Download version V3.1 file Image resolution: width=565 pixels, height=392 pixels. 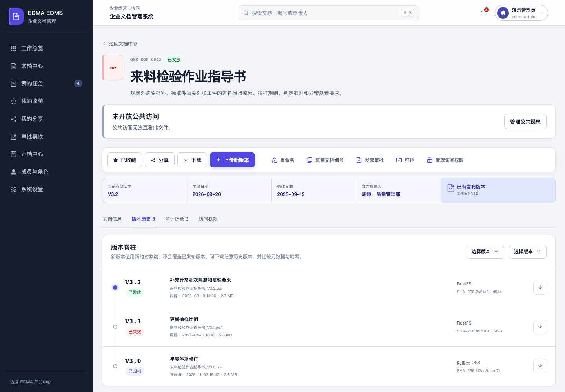point(540,327)
